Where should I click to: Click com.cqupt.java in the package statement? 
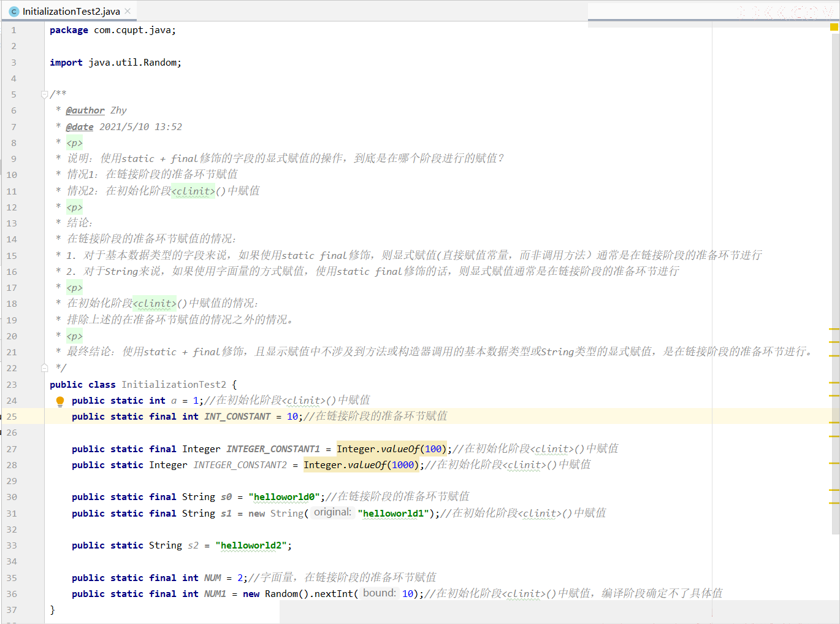click(132, 30)
